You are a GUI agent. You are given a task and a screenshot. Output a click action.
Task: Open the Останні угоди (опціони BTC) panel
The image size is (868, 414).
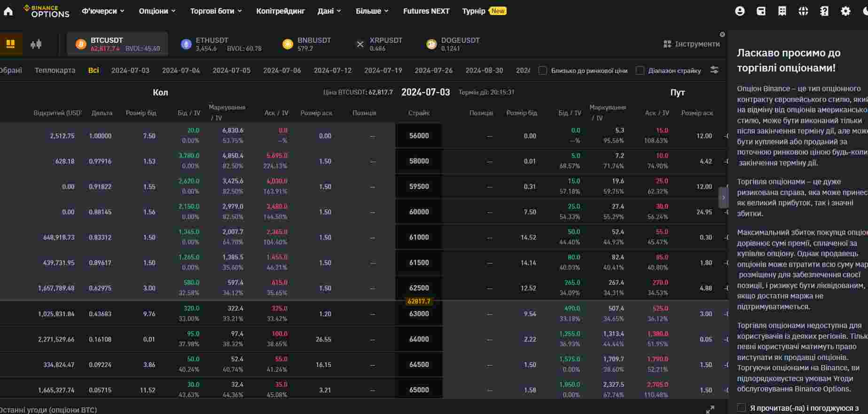click(x=48, y=410)
